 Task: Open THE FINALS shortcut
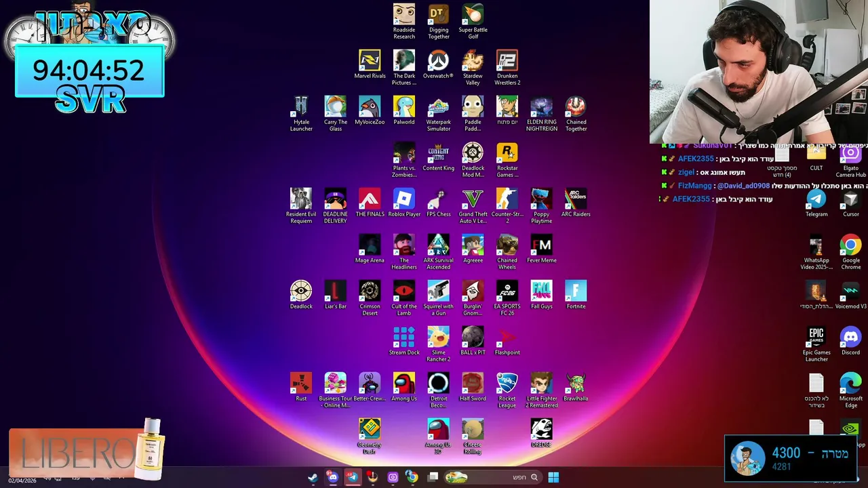370,203
